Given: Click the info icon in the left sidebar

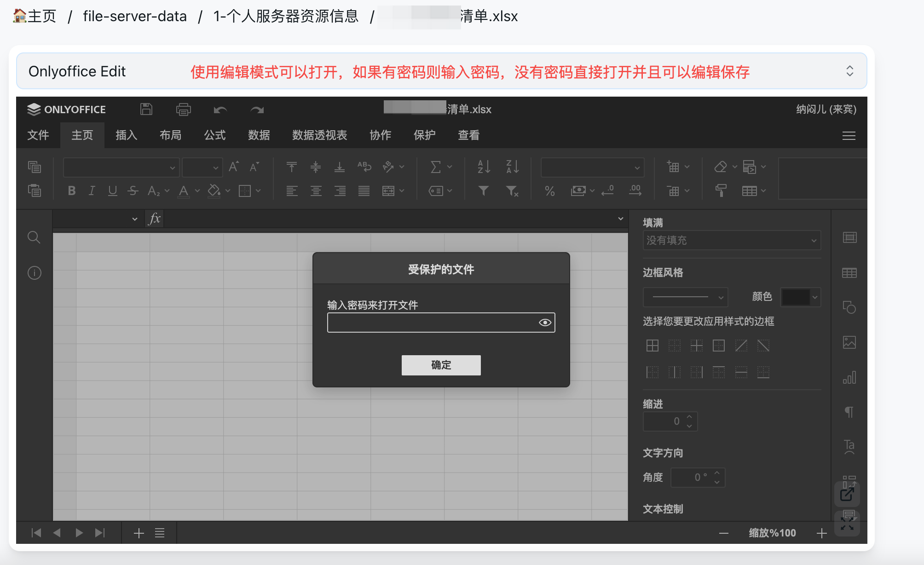Looking at the screenshot, I should point(34,273).
